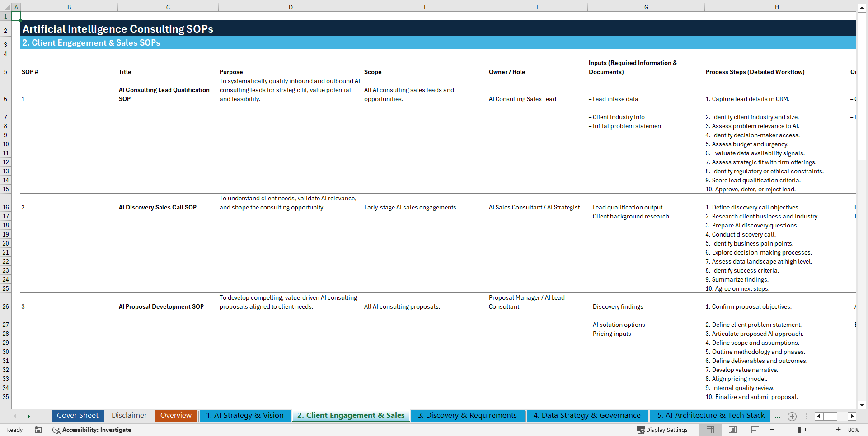868x436 pixels.
Task: Open Page Break Preview from the status bar
Action: (x=755, y=430)
